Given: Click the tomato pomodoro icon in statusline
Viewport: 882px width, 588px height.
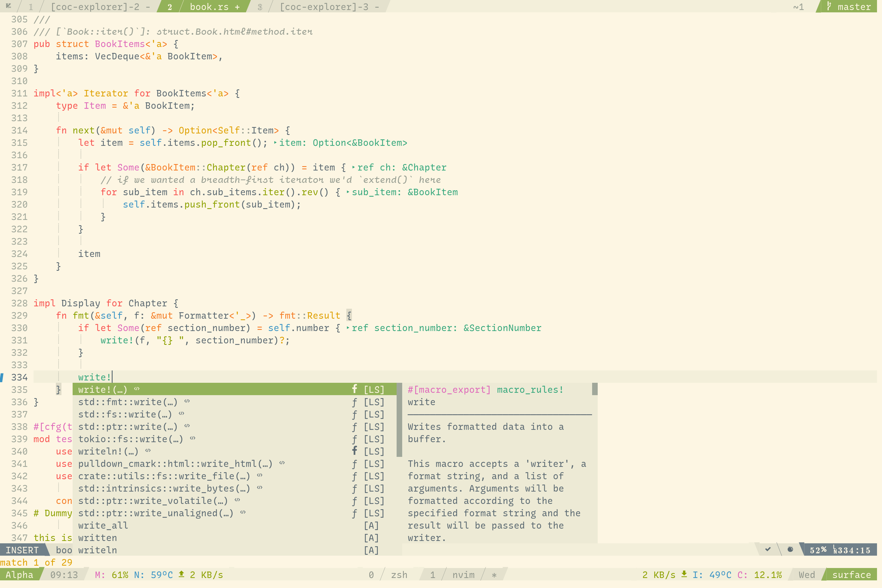Looking at the screenshot, I should [x=790, y=549].
